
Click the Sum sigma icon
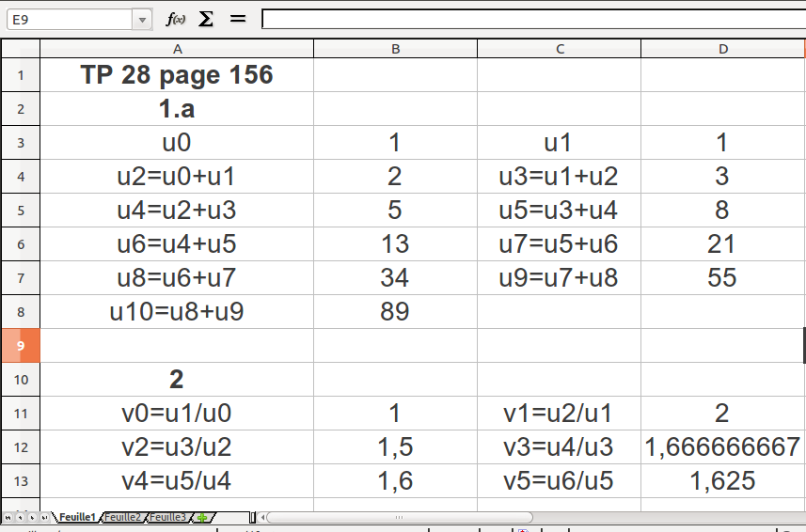point(205,19)
